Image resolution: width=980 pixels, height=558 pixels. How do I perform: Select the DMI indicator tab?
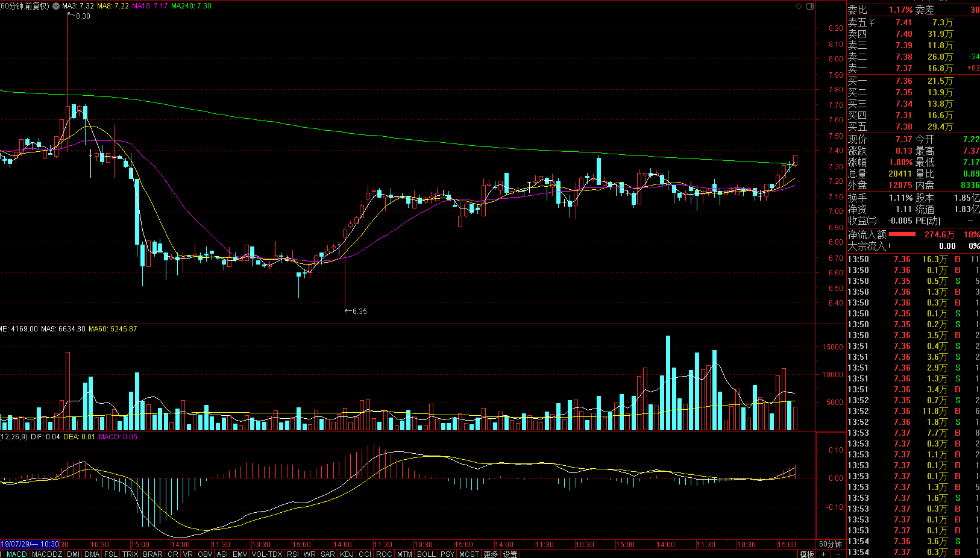(73, 554)
